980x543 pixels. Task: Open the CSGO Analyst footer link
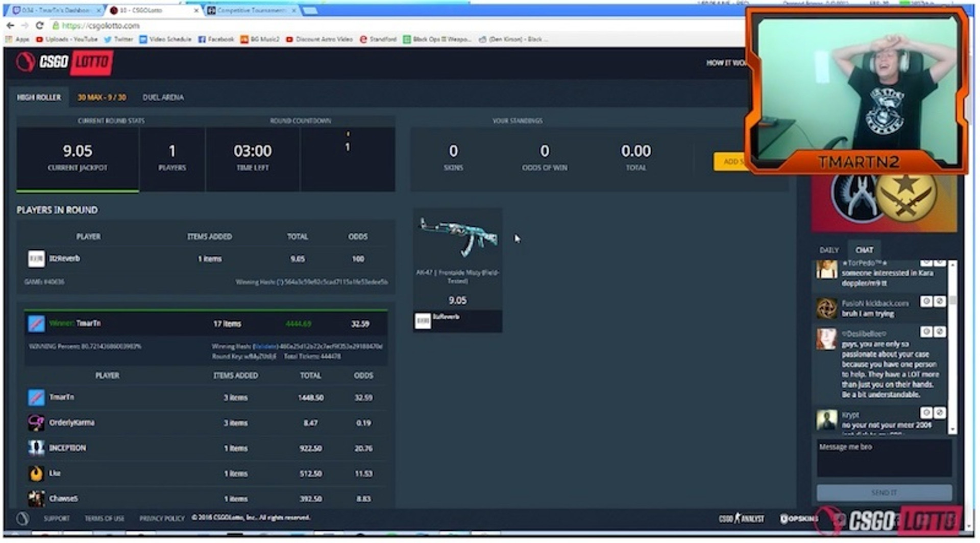tap(742, 519)
